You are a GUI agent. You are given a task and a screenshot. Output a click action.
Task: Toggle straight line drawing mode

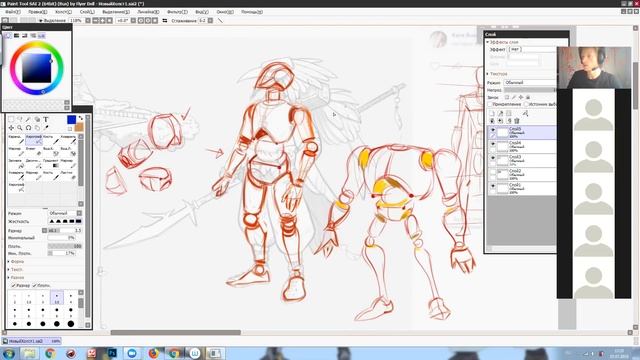220,20
